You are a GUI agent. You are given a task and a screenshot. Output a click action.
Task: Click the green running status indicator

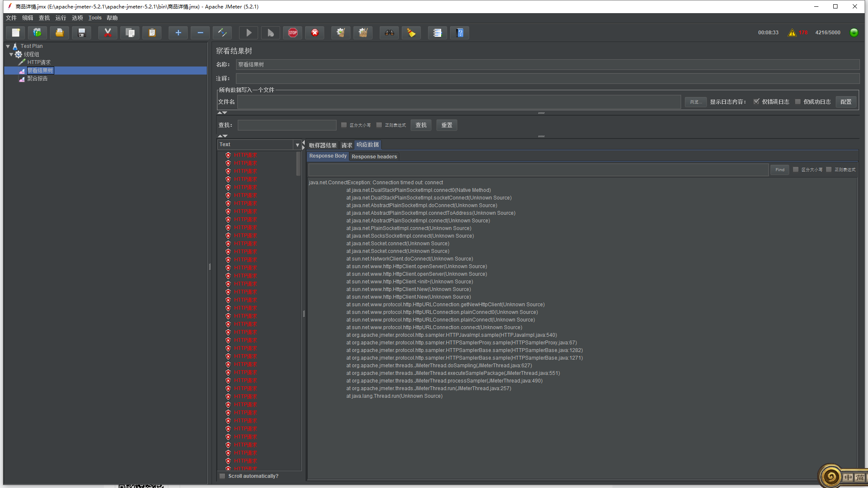(854, 33)
